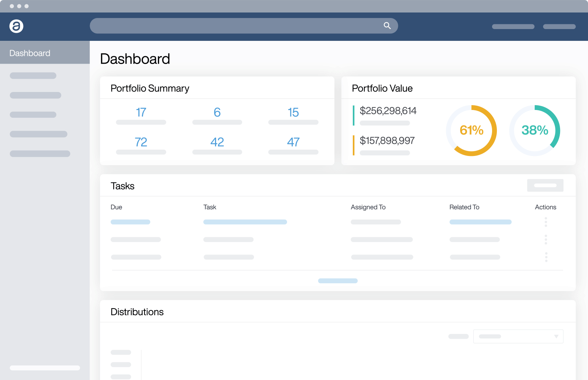Sort tasks by the Due column header
Viewport: 588px width, 380px height.
(116, 207)
